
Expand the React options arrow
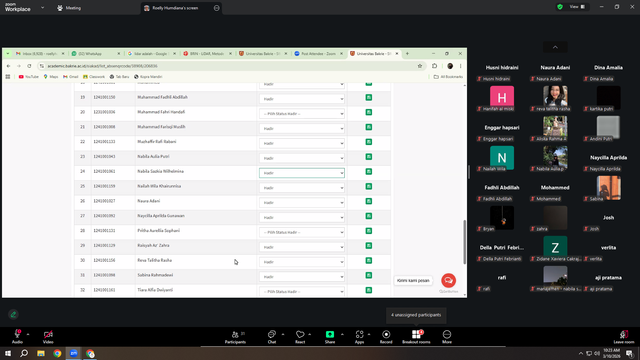310,334
